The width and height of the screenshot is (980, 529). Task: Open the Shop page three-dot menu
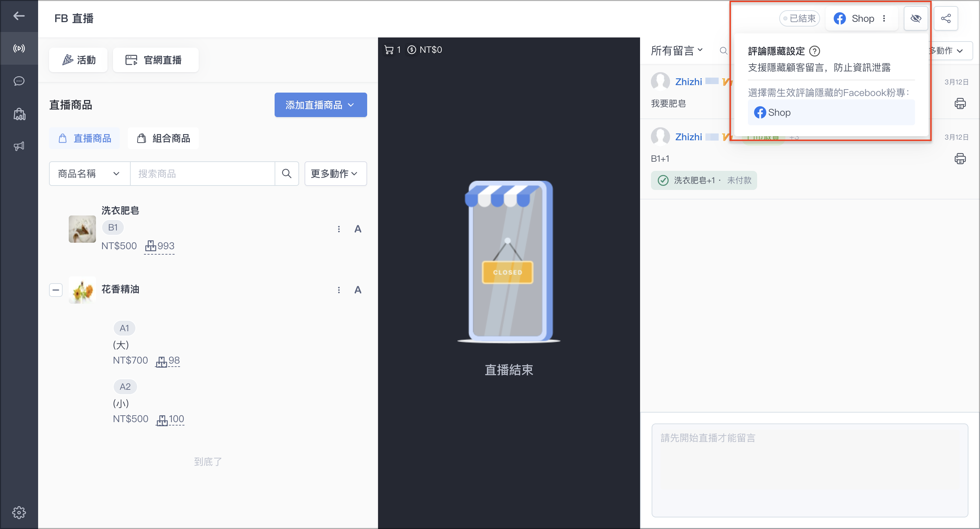tap(884, 18)
